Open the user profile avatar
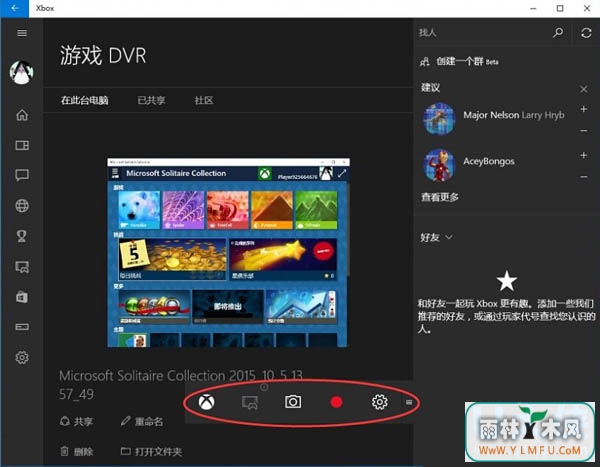Image resolution: width=600 pixels, height=467 pixels. (x=21, y=72)
